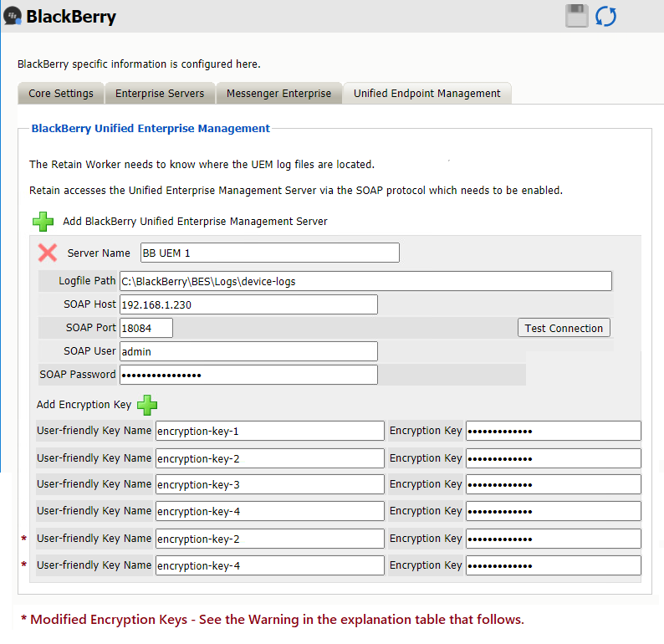Focus the SOAP Password field
Screen dimensions: 664x644
point(248,375)
